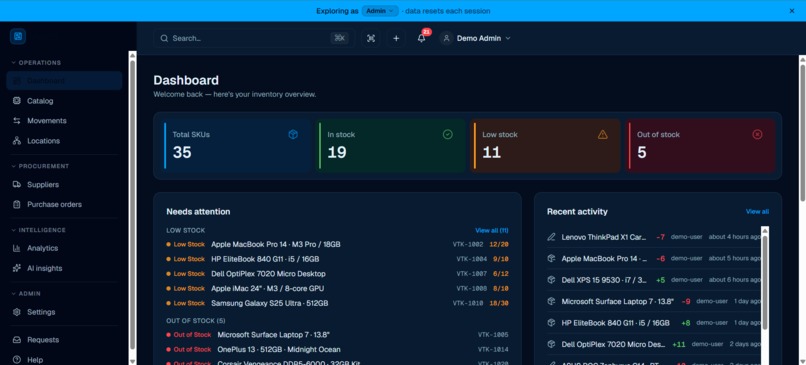Click the Demo Admin user avatar icon
The image size is (806, 365).
[446, 39]
